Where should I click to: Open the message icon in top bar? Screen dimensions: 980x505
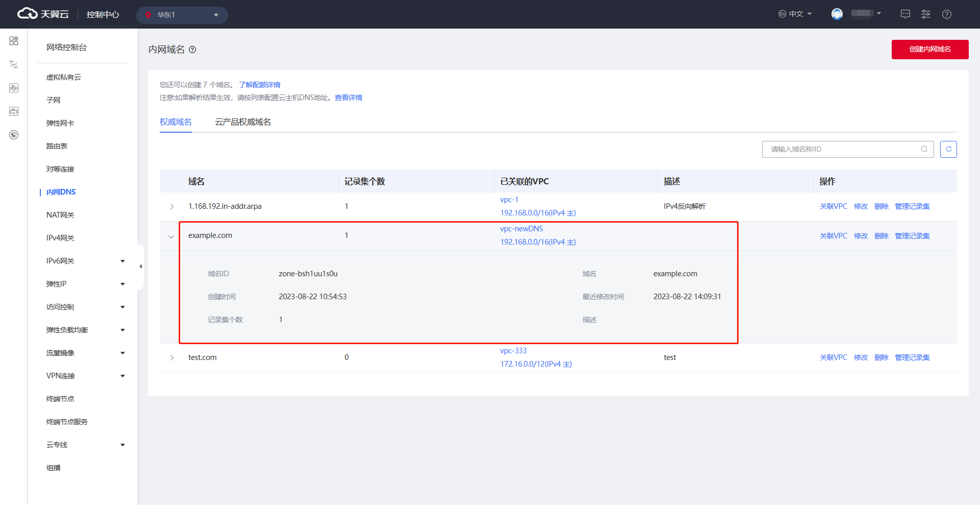[905, 14]
